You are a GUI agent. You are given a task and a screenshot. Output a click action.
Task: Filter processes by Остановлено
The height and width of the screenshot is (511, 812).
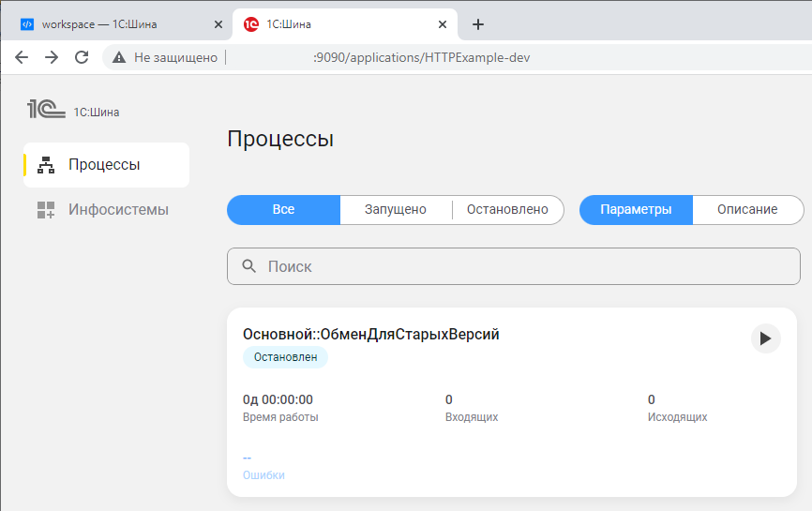click(x=507, y=210)
